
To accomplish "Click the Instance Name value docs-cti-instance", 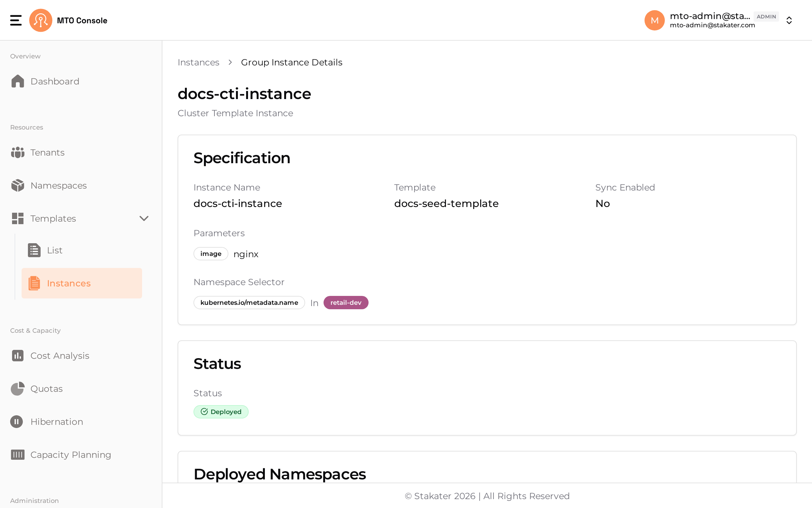I will (238, 204).
